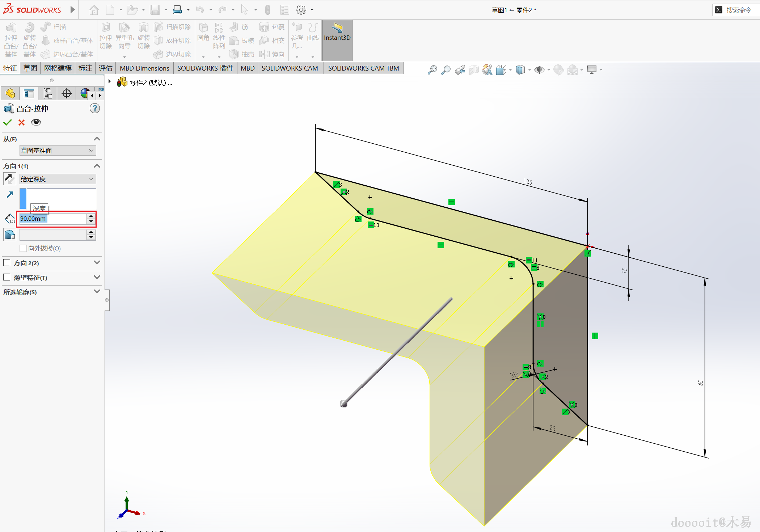The image size is (760, 532).
Task: Toggle the detailed preview eye icon
Action: (x=36, y=122)
